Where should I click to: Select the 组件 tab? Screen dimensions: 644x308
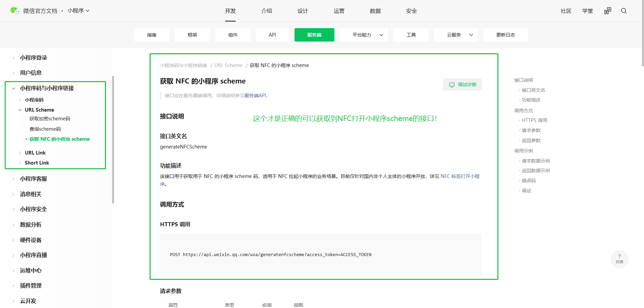pyautogui.click(x=233, y=35)
